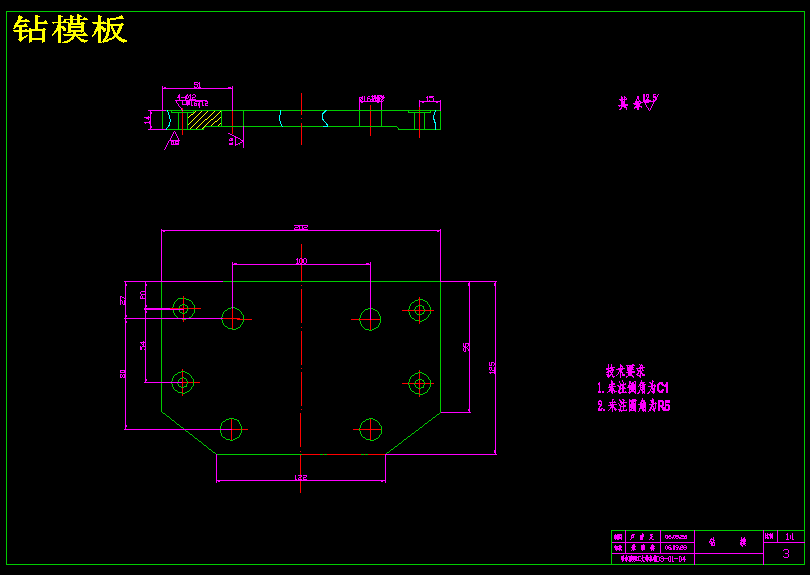Click the 55 vertical dimension on right

pyautogui.click(x=466, y=347)
